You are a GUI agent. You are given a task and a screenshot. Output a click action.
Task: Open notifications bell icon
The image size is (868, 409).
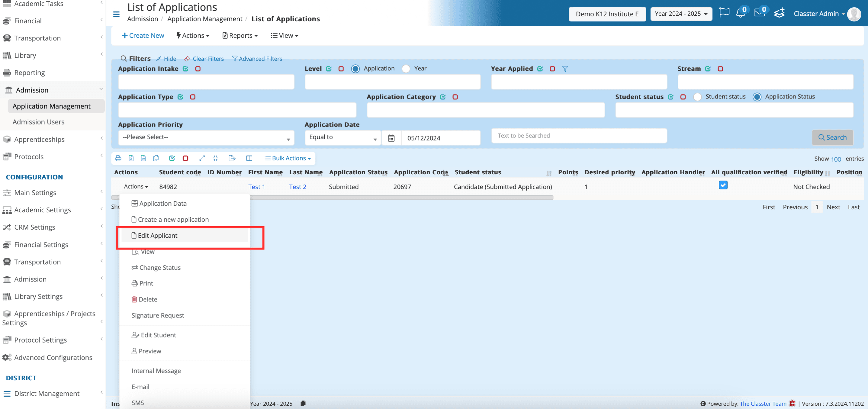(740, 13)
